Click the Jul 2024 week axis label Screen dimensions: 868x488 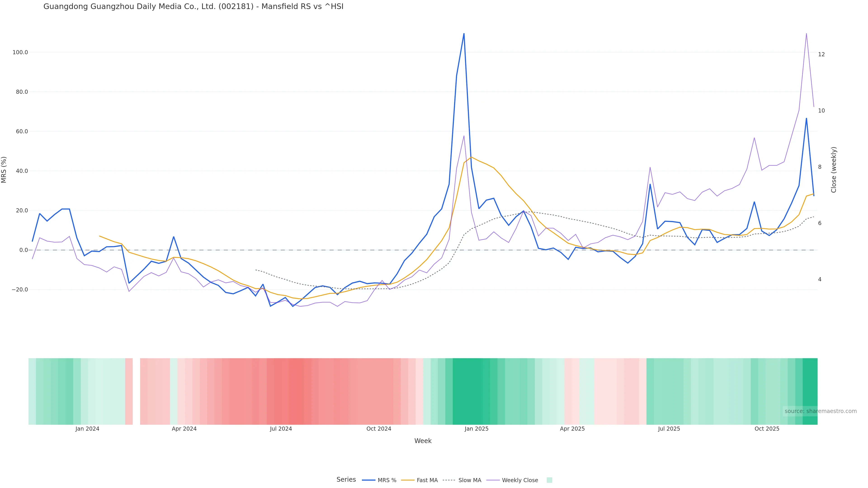point(281,429)
